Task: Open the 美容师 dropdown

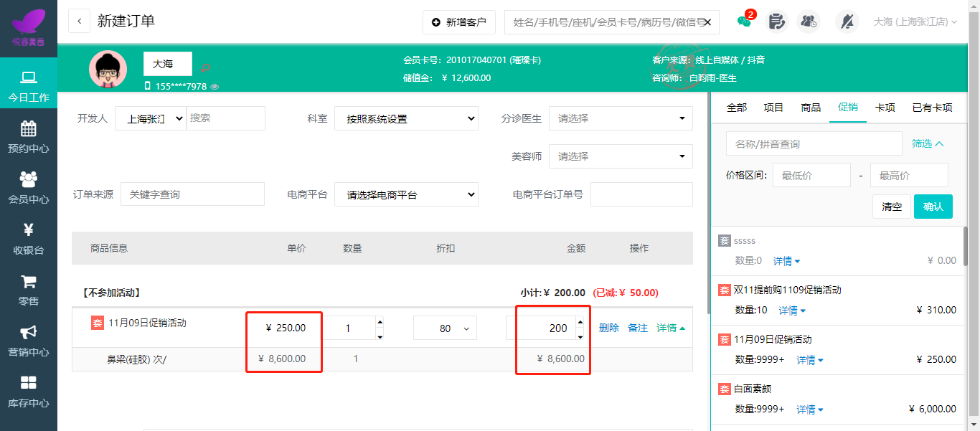Action: pyautogui.click(x=621, y=156)
